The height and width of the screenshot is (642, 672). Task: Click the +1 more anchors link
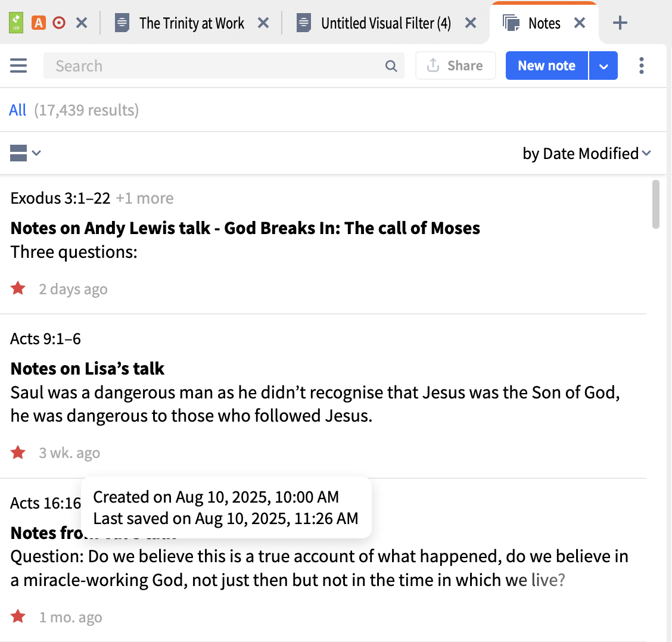[x=144, y=198]
